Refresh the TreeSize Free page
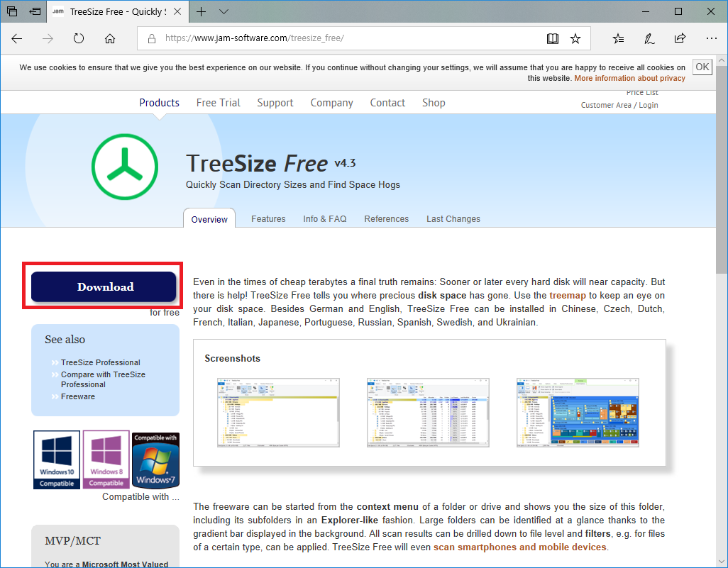Screen dimensions: 728x568 click(79, 38)
